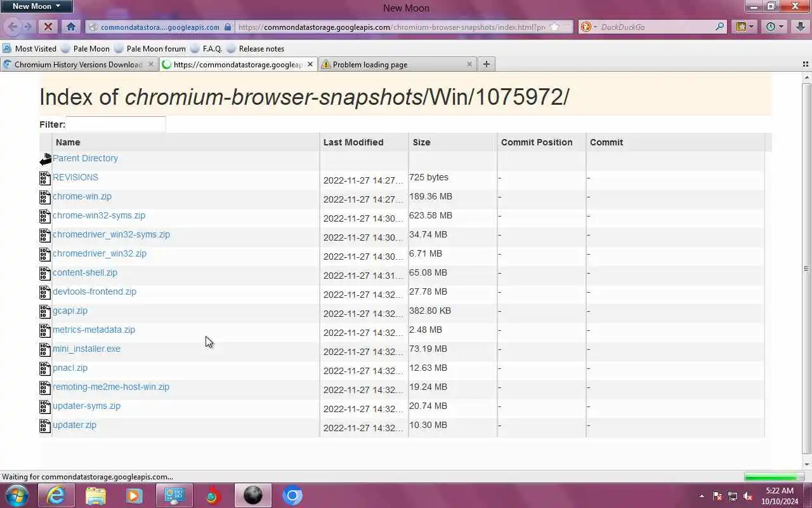The height and width of the screenshot is (508, 812).
Task: Go to the home page
Action: [x=70, y=27]
